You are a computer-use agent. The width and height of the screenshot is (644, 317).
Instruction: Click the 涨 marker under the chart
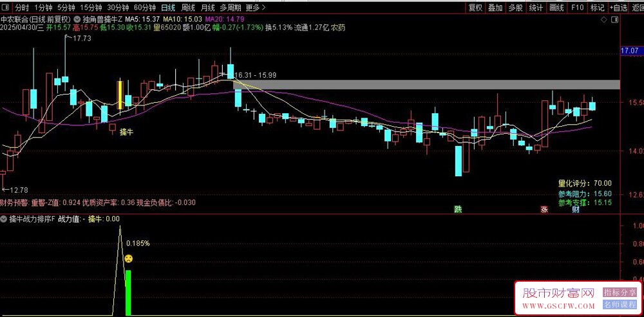click(544, 209)
